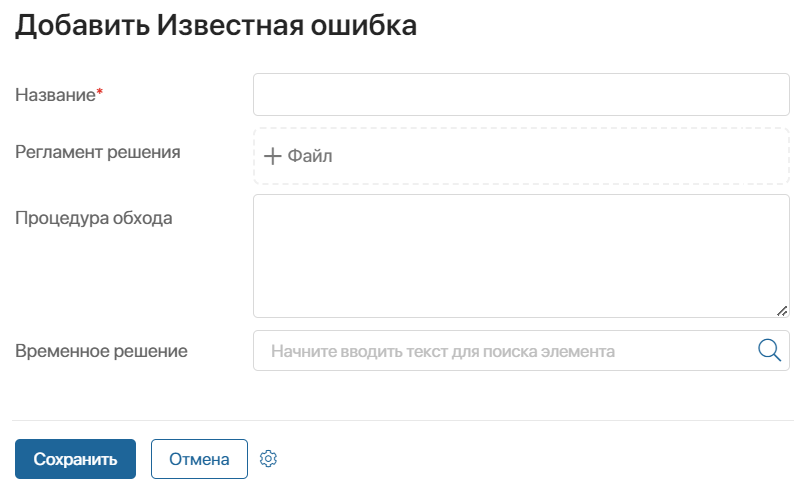Click the Процедура обхода label

click(94, 218)
